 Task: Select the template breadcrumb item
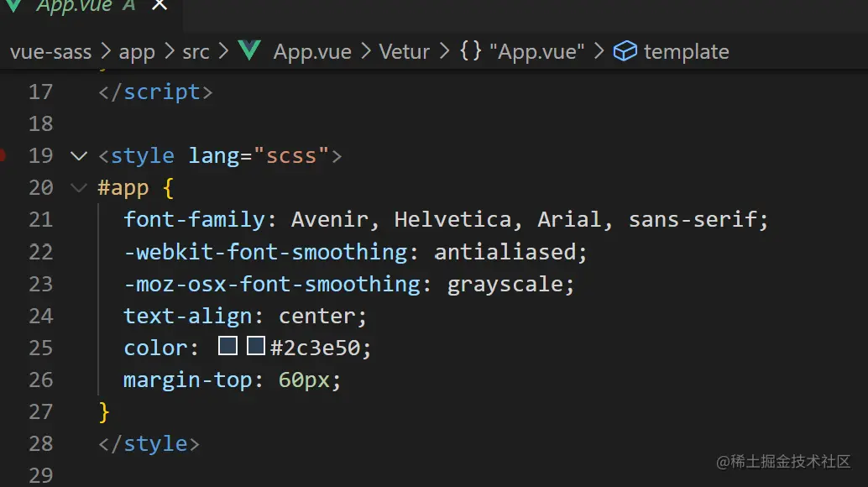click(686, 52)
